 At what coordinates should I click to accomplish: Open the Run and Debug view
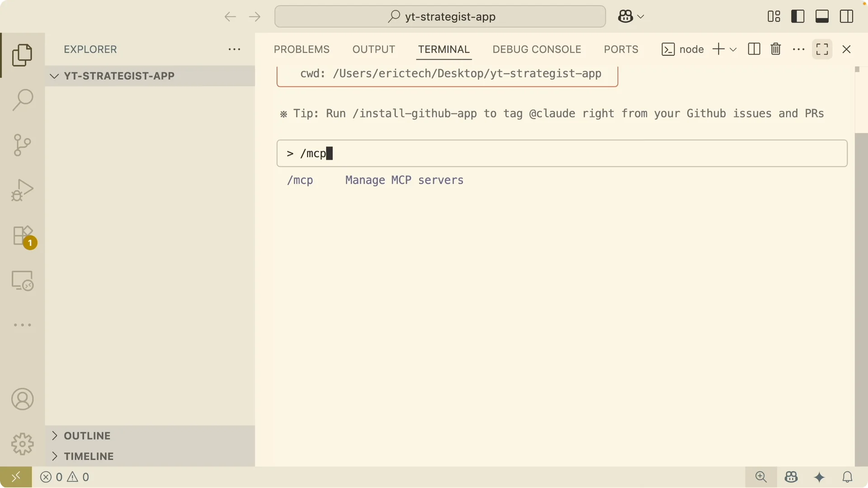22,190
